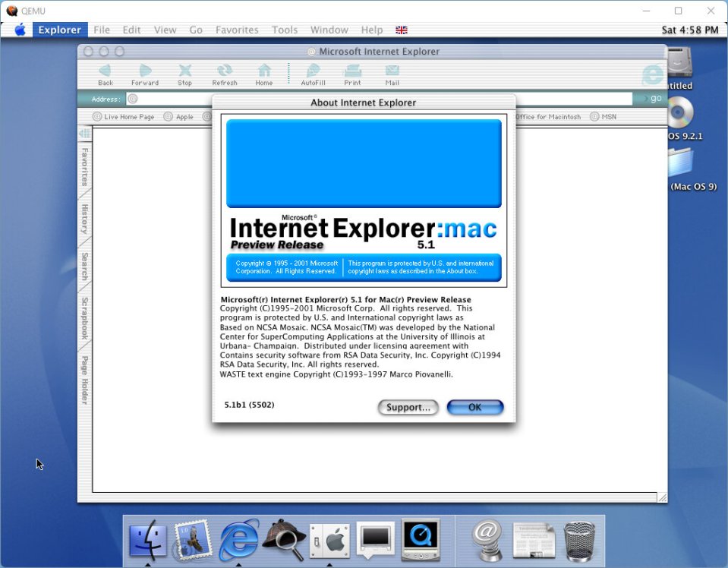This screenshot has width=728, height=568.
Task: Click the AutoFill toolbar icon
Action: point(314,72)
